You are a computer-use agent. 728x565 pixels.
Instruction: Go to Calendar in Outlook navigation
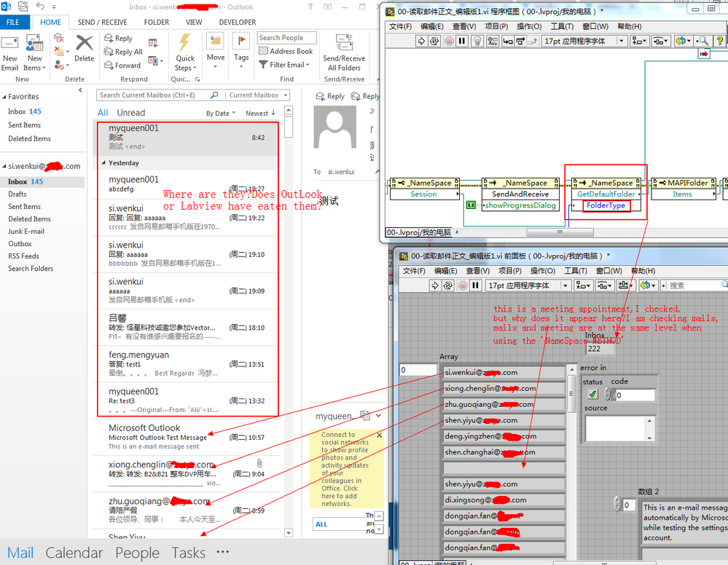(74, 553)
